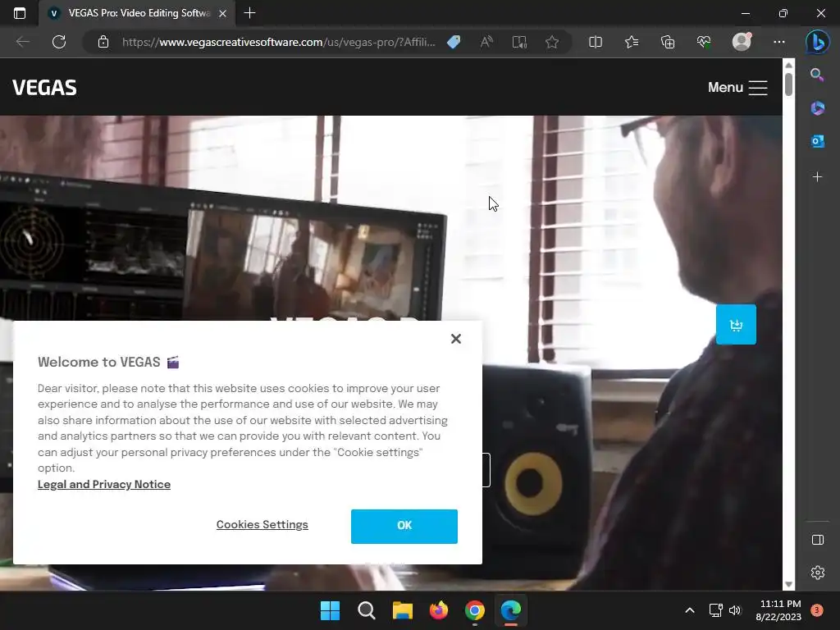Click the VEGAS logo
This screenshot has width=840, height=630.
44,87
